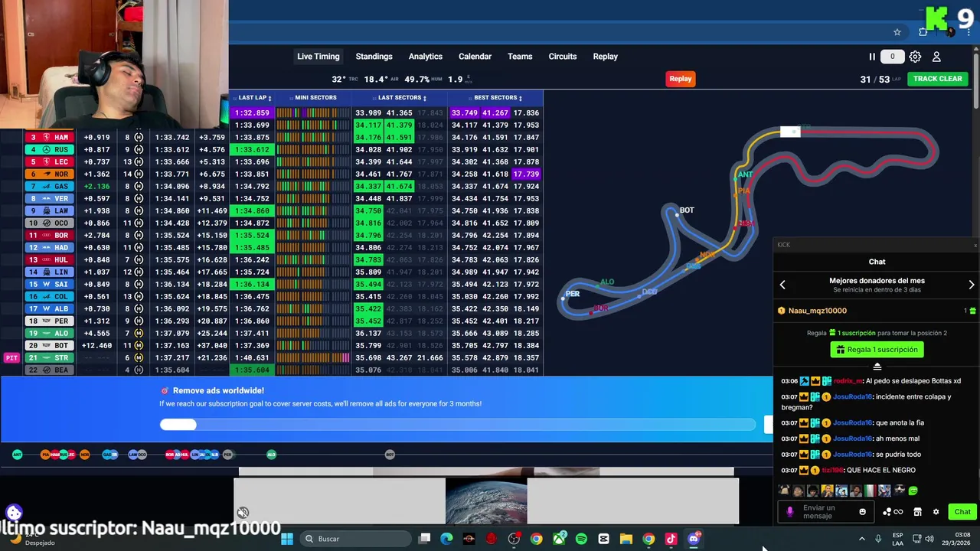
Task: Open the chat settings gear
Action: tap(936, 512)
